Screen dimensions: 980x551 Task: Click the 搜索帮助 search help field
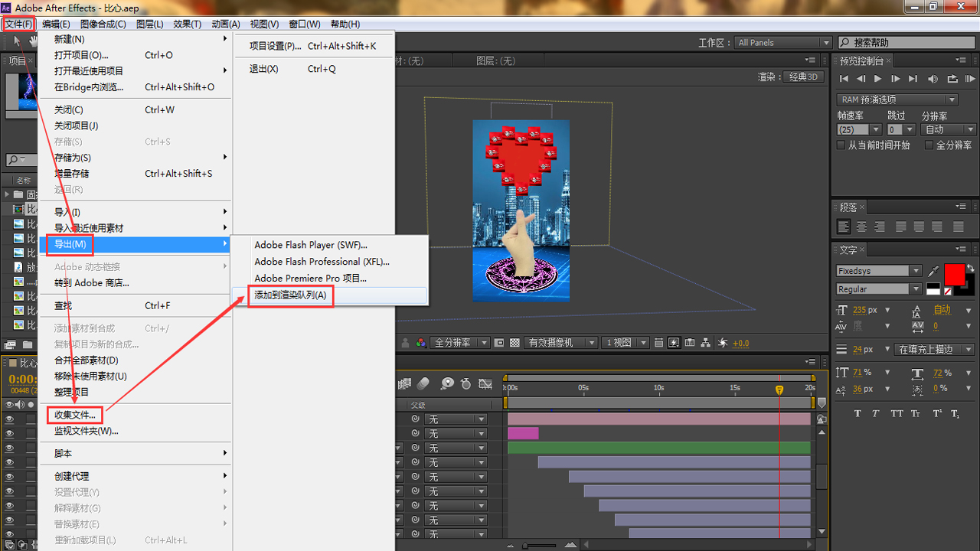(x=907, y=43)
